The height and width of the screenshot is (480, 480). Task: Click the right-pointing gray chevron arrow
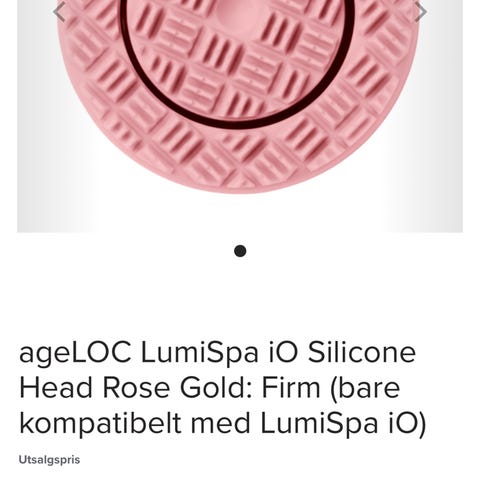click(x=421, y=12)
